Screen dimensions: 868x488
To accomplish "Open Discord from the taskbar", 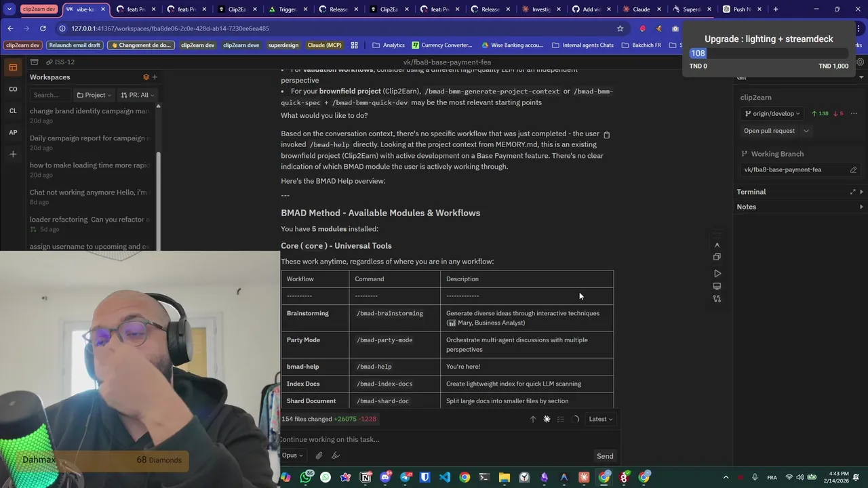I will pyautogui.click(x=386, y=477).
